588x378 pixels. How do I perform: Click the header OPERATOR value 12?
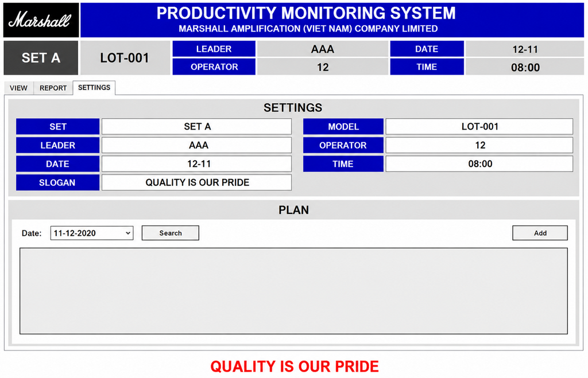tap(323, 67)
